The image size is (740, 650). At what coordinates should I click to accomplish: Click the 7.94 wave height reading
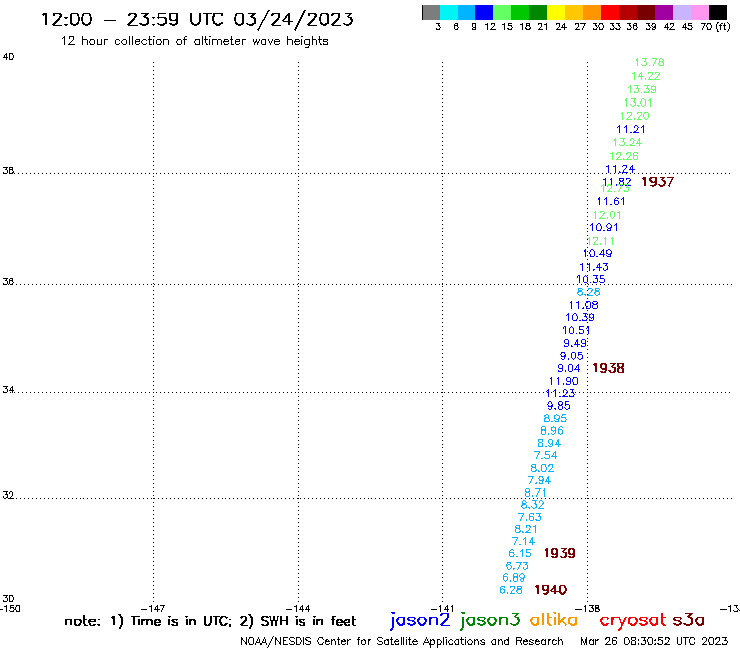pos(539,481)
